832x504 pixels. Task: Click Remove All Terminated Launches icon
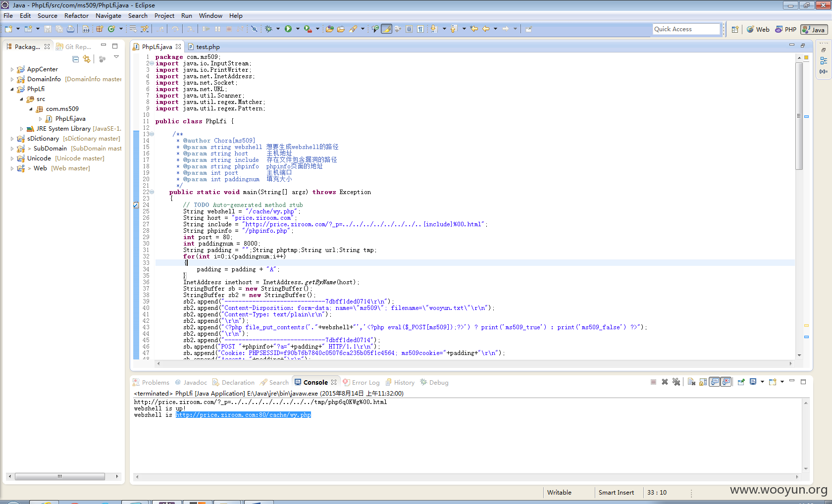pyautogui.click(x=676, y=382)
